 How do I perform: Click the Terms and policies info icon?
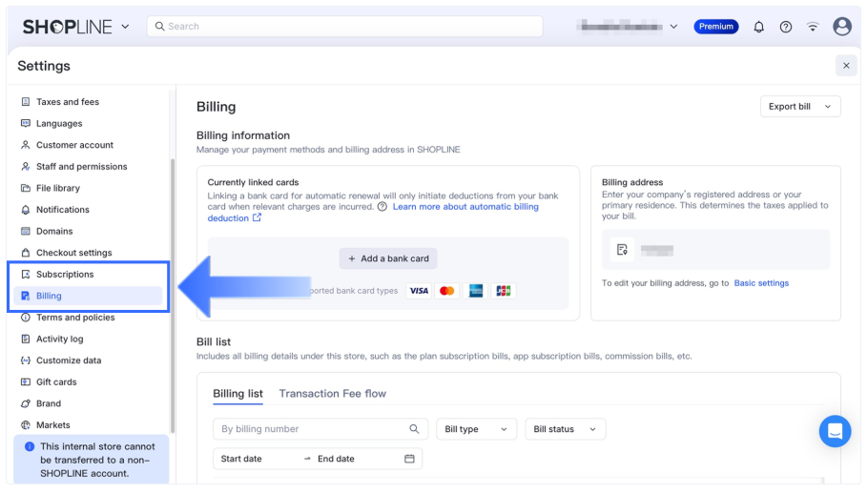point(26,318)
